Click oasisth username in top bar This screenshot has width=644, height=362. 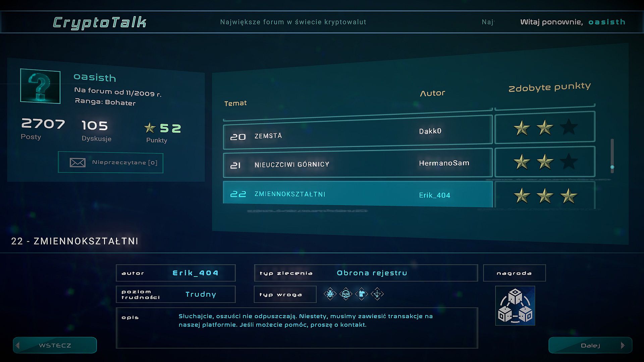point(607,22)
